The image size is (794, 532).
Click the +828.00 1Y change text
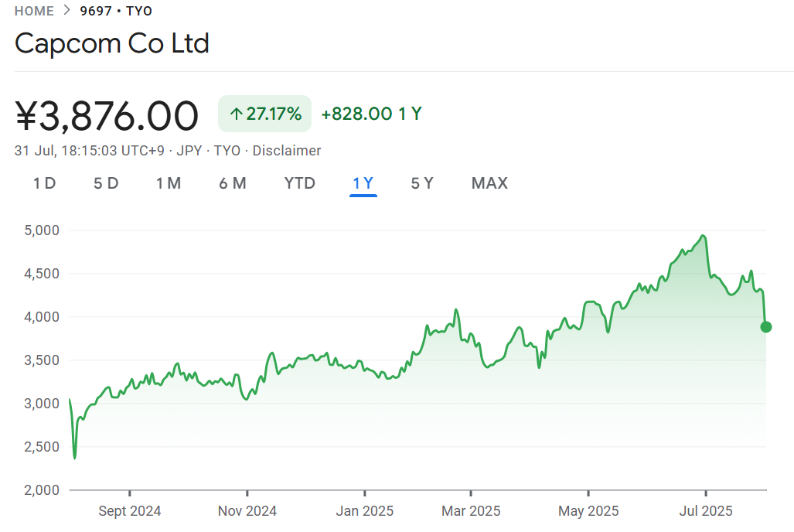[x=372, y=113]
